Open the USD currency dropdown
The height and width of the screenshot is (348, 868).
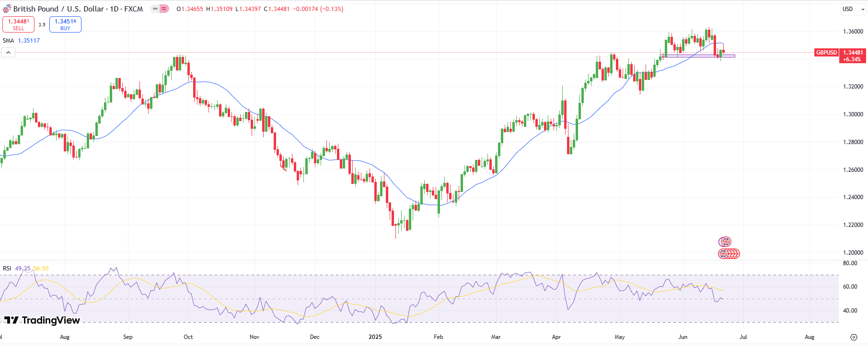(853, 9)
